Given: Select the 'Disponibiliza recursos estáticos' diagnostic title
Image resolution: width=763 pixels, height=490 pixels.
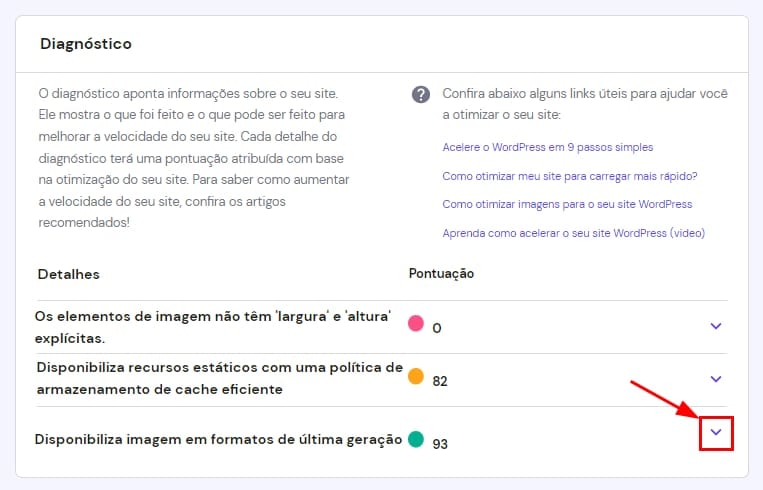Looking at the screenshot, I should pos(219,378).
